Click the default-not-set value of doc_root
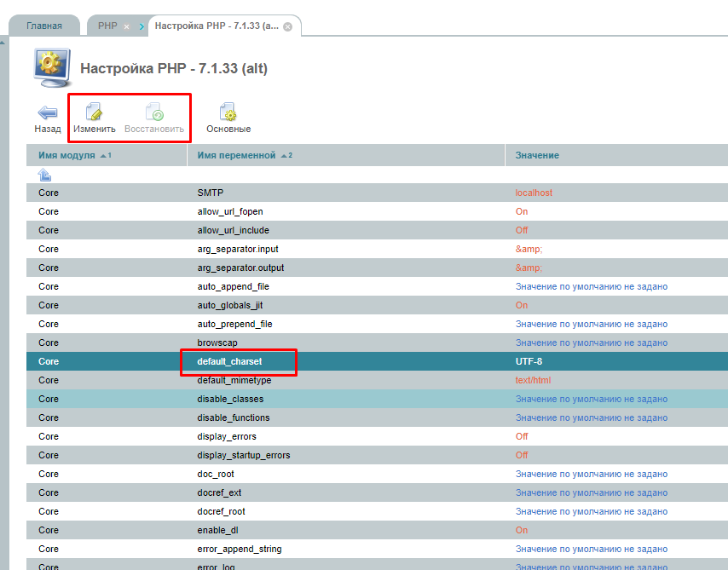The image size is (728, 570). 591,474
